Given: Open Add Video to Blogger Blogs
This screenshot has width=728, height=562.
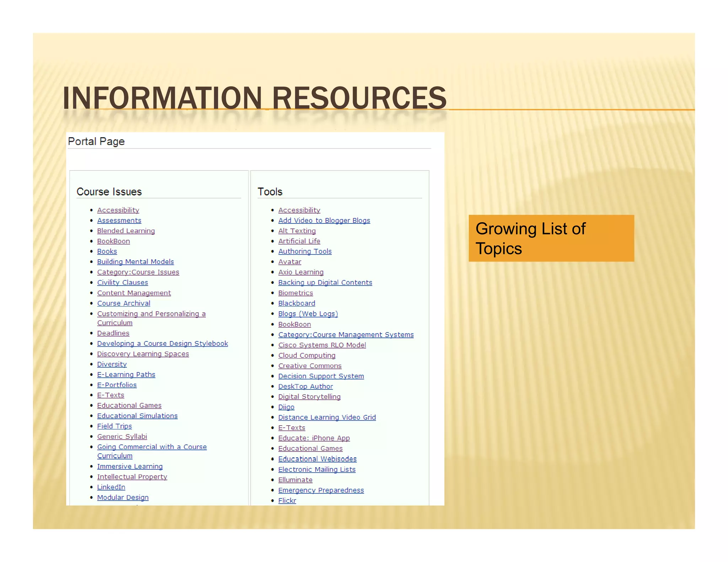Looking at the screenshot, I should pos(324,221).
